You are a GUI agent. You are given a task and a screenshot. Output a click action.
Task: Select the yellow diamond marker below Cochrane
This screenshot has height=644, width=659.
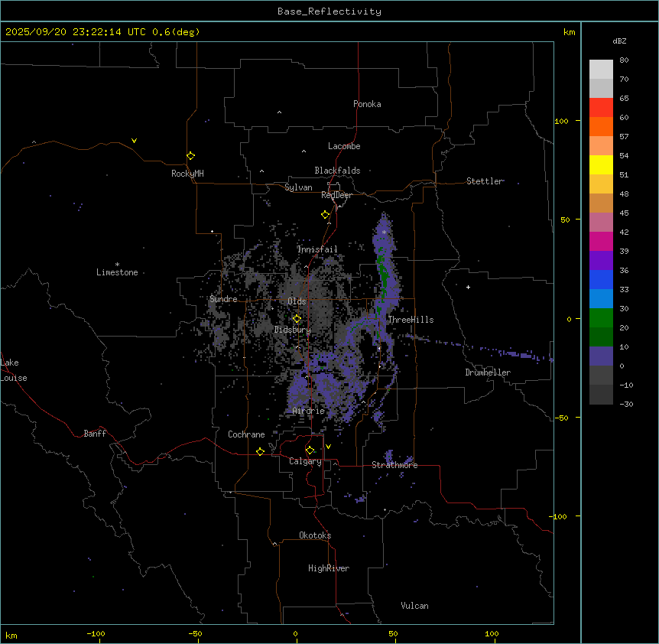[x=260, y=451]
